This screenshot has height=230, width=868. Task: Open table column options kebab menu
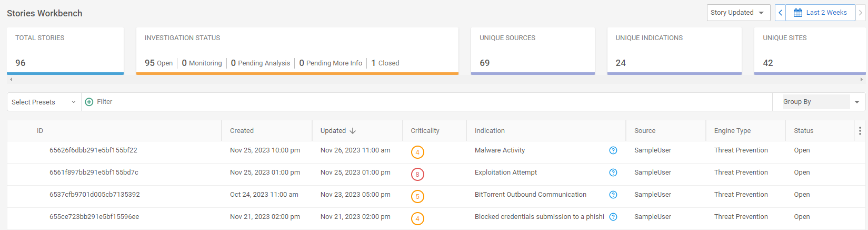[x=860, y=131]
